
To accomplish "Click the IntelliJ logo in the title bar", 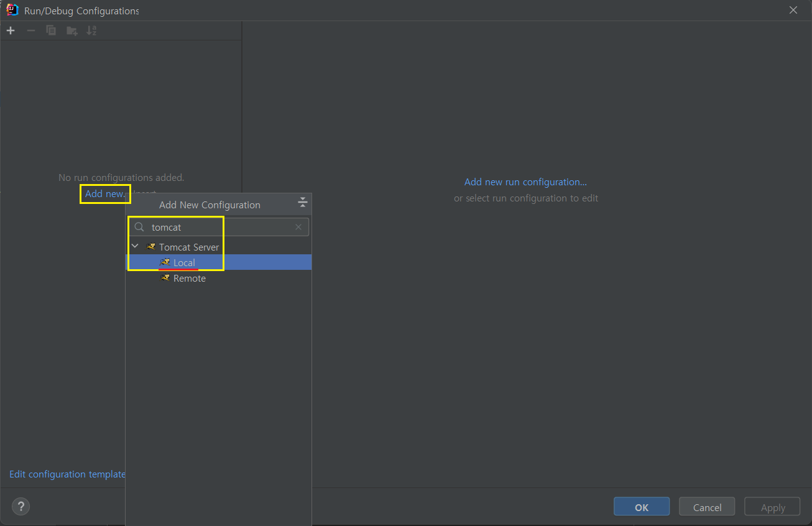I will point(12,10).
